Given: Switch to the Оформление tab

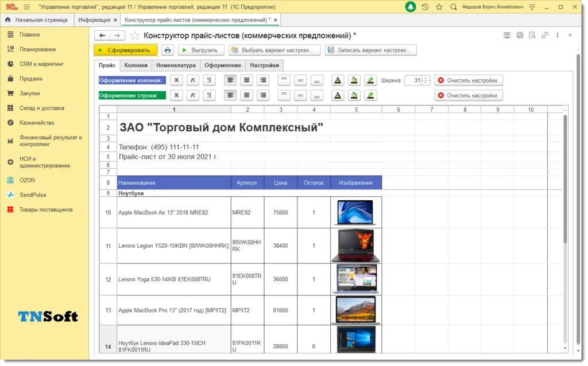Looking at the screenshot, I should (223, 65).
